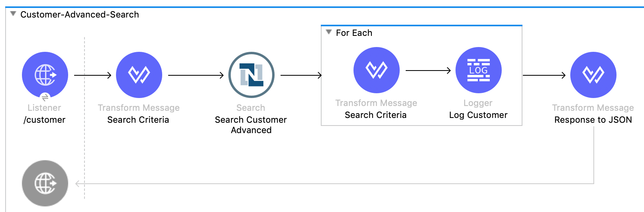Open the NetSuite Search Customer Advanced component

click(x=251, y=75)
